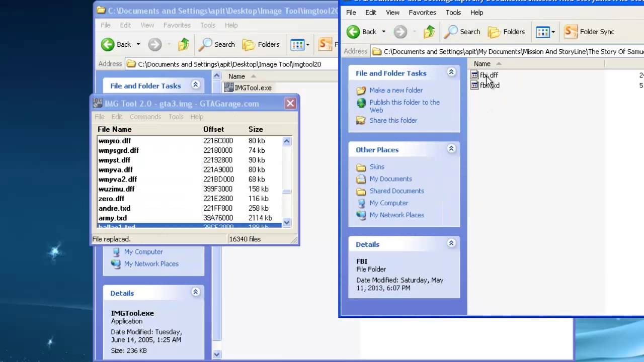The image size is (644, 362).
Task: Toggle Folders pane in FBI folder window
Action: 506,32
